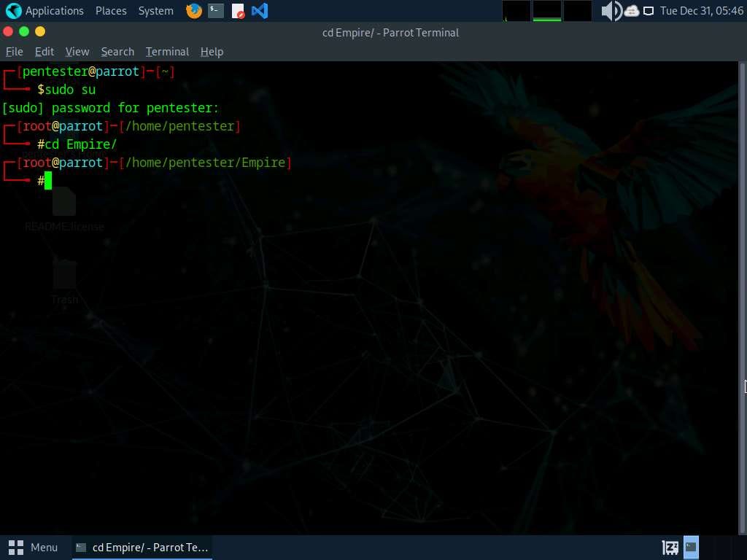Open the volume speaker control

(x=611, y=10)
